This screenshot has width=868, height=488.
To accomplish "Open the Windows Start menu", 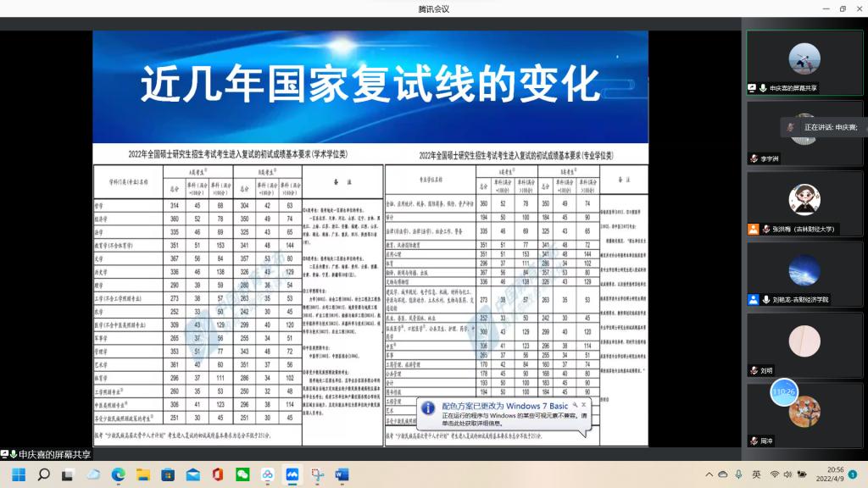I will 19,474.
